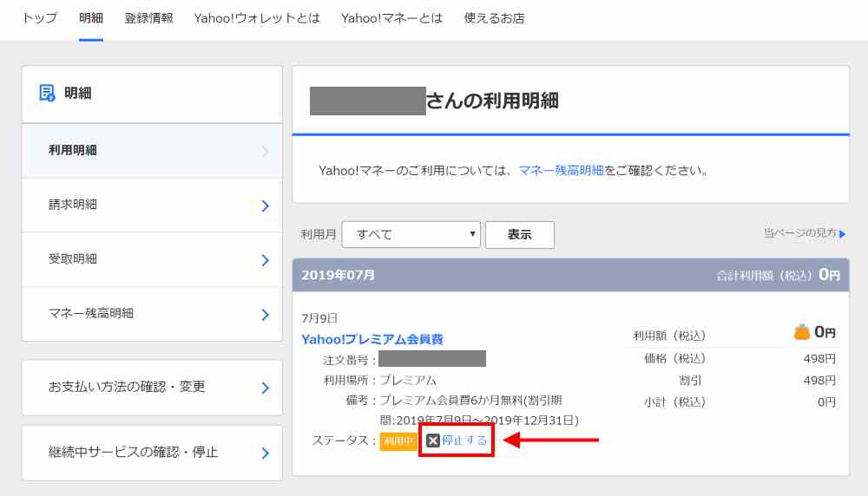Open 当ページの見方 help link

[800, 232]
